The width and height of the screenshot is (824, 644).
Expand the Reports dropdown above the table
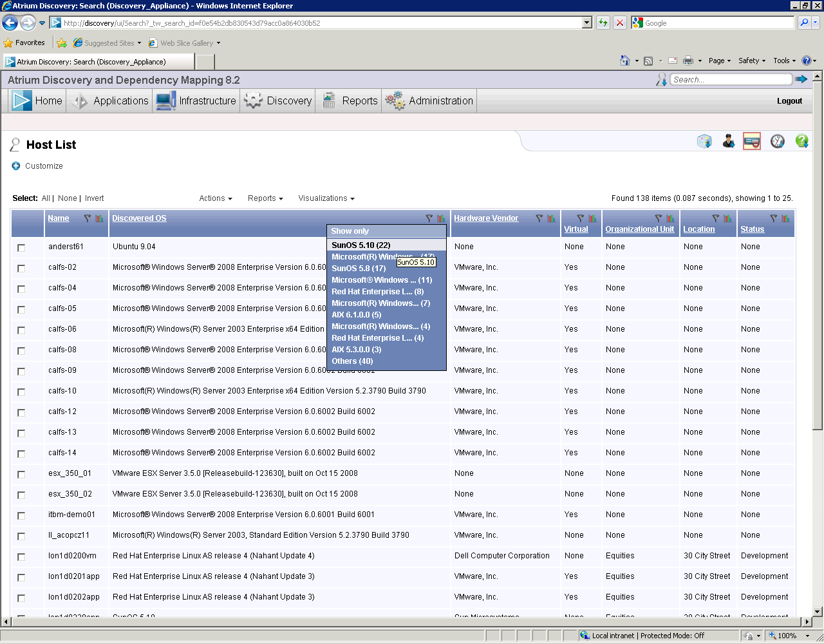265,198
